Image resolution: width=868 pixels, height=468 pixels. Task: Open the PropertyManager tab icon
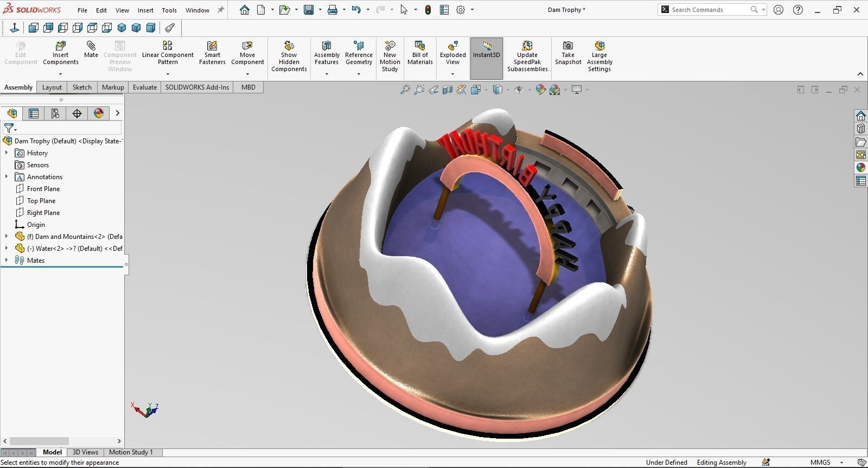point(34,113)
